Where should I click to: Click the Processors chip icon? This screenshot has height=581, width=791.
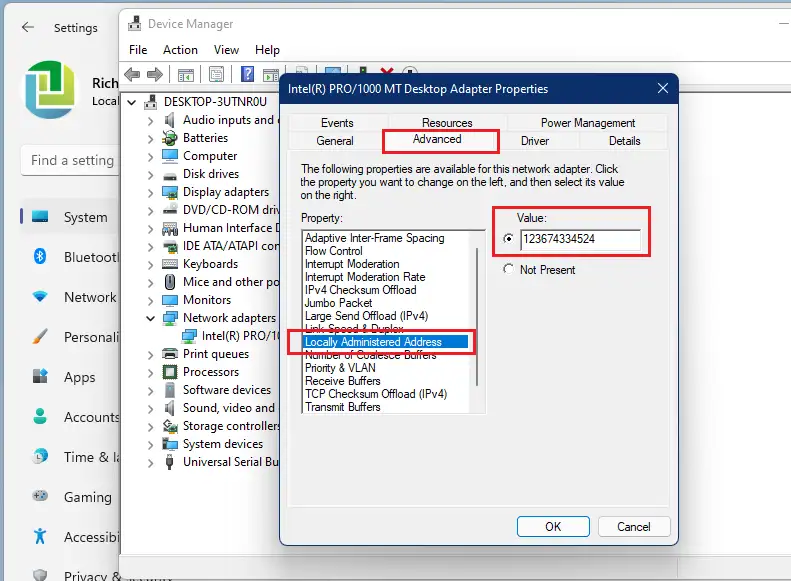tap(170, 372)
